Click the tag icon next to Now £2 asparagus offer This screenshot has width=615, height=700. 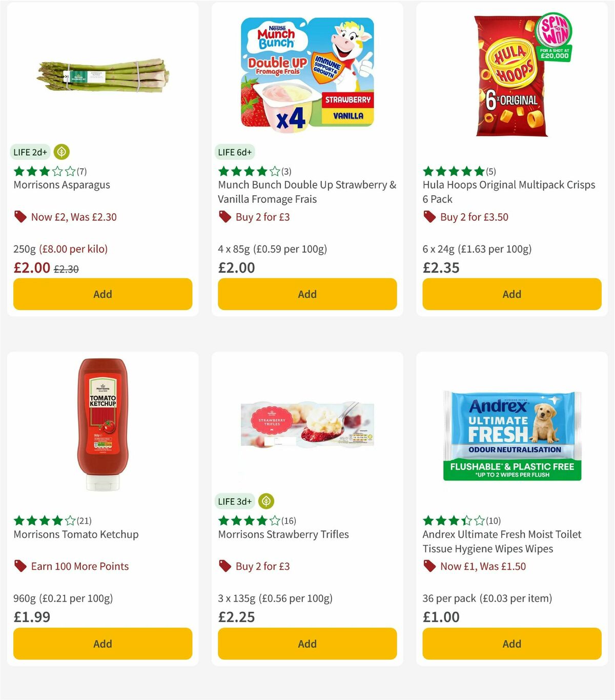pos(20,217)
